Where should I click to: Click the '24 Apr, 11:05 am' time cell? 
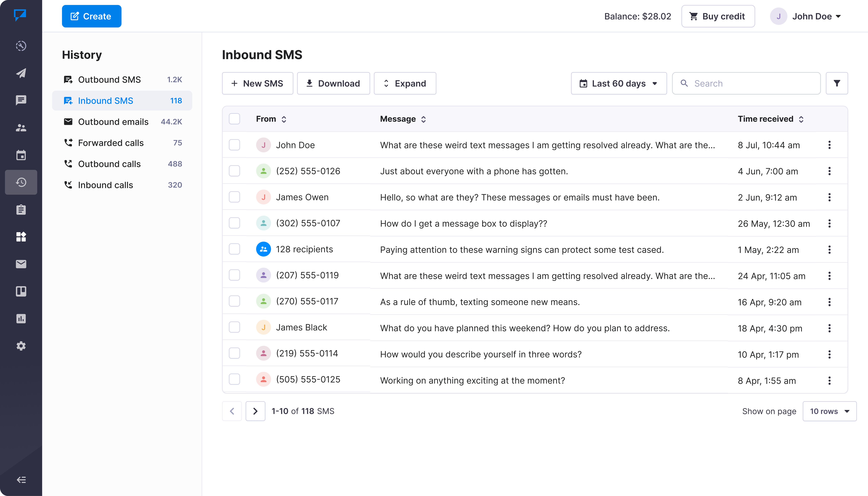coord(772,276)
